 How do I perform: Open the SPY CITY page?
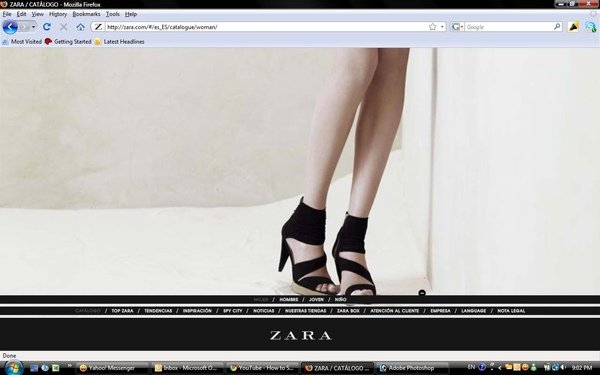tap(233, 311)
